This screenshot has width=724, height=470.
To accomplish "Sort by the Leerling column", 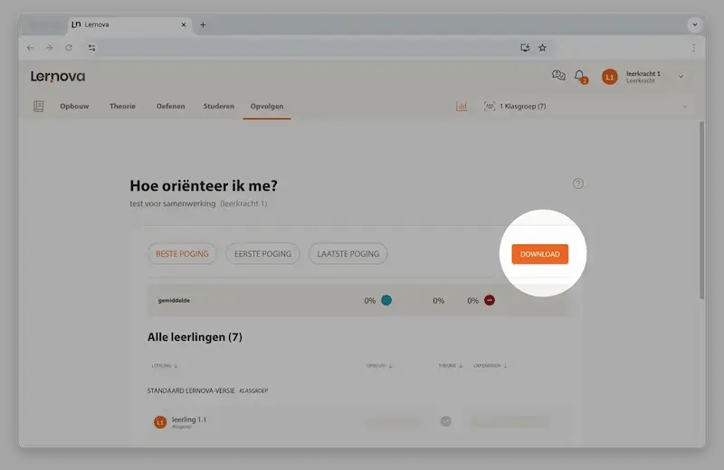I will [x=164, y=365].
